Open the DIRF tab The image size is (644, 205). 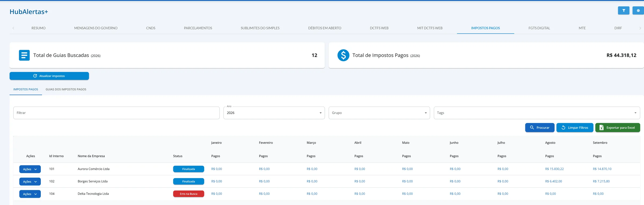click(618, 28)
